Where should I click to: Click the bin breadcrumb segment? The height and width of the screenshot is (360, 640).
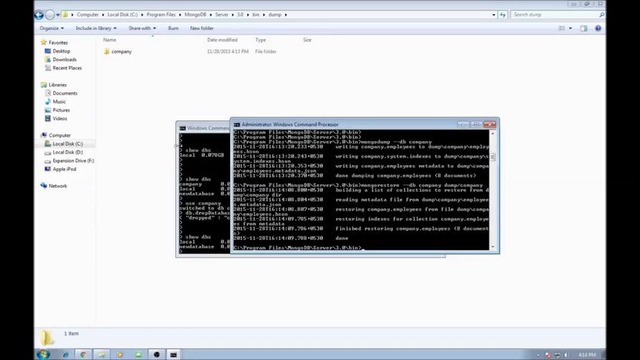click(x=256, y=15)
